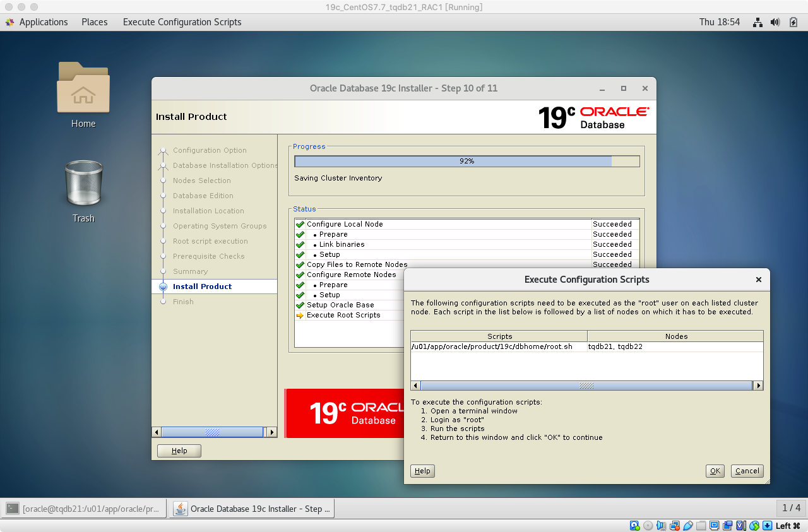This screenshot has width=808, height=532.
Task: Click the Setup Oracle Base status row
Action: click(x=349, y=305)
